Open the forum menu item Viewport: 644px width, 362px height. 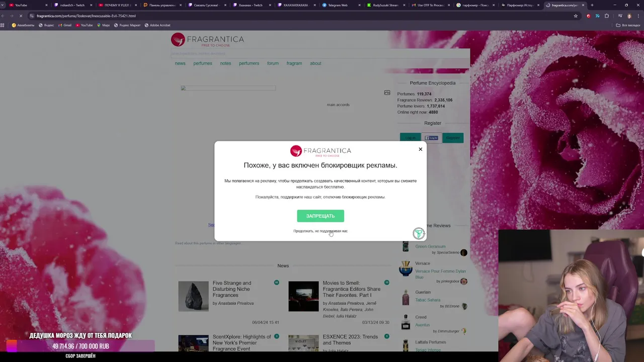273,63
